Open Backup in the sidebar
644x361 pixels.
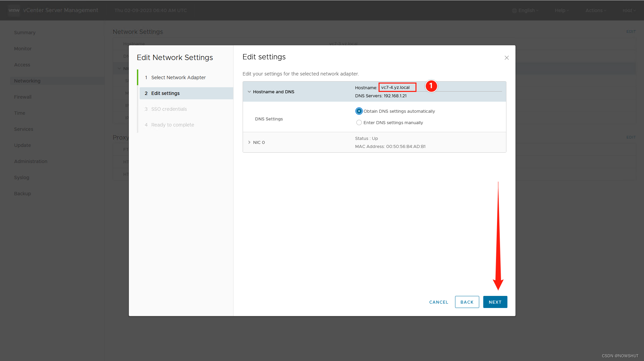coord(22,194)
